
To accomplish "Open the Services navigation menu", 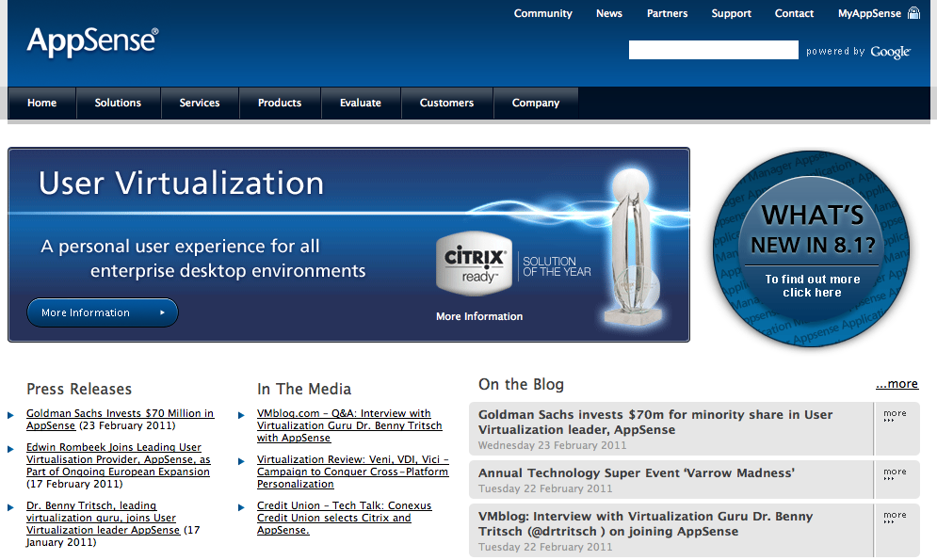I will 200,103.
